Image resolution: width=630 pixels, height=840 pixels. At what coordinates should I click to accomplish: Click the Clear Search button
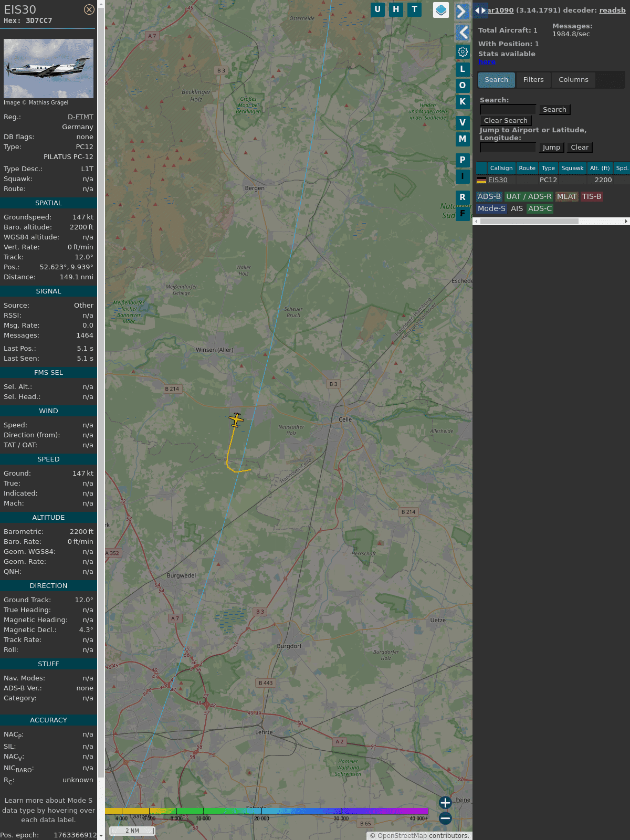pyautogui.click(x=506, y=121)
